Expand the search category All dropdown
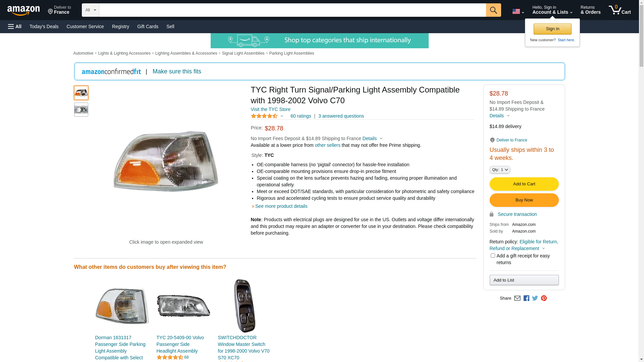 tap(90, 10)
